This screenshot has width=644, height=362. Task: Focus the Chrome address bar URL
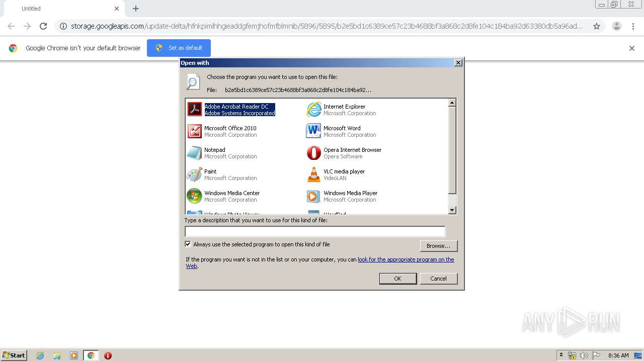(326, 26)
